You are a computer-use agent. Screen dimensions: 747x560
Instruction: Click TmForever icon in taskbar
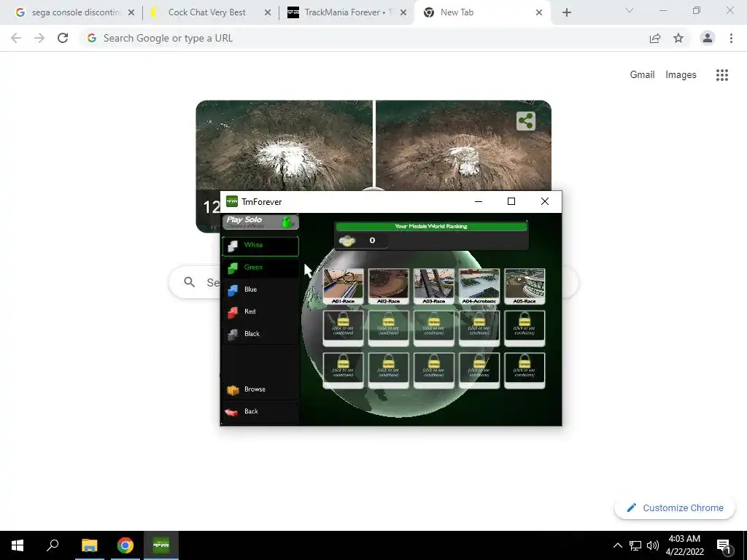161,545
